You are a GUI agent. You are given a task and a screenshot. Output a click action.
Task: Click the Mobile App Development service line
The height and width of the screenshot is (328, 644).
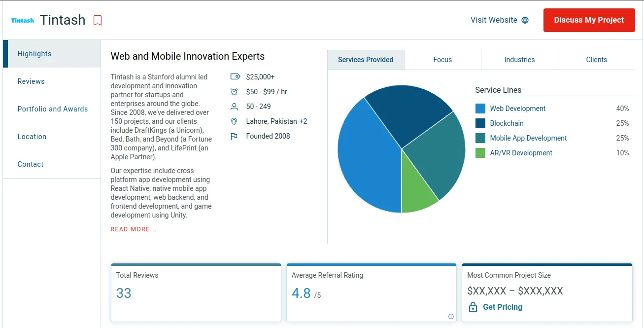pos(528,138)
